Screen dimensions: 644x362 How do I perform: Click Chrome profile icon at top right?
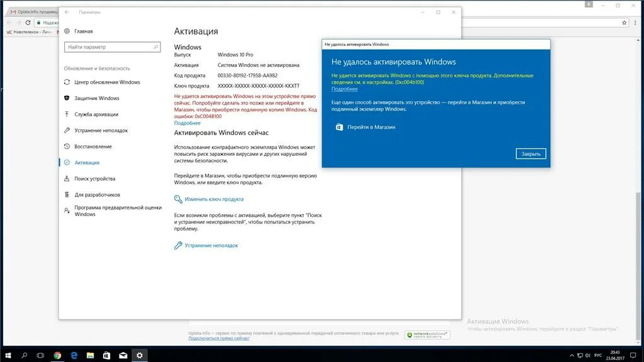[x=589, y=4]
